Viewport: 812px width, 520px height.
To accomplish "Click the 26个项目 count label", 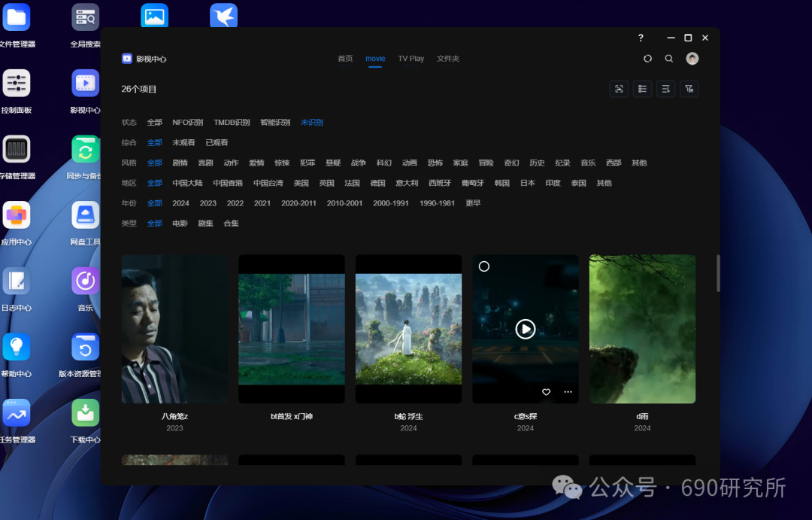I will click(139, 89).
